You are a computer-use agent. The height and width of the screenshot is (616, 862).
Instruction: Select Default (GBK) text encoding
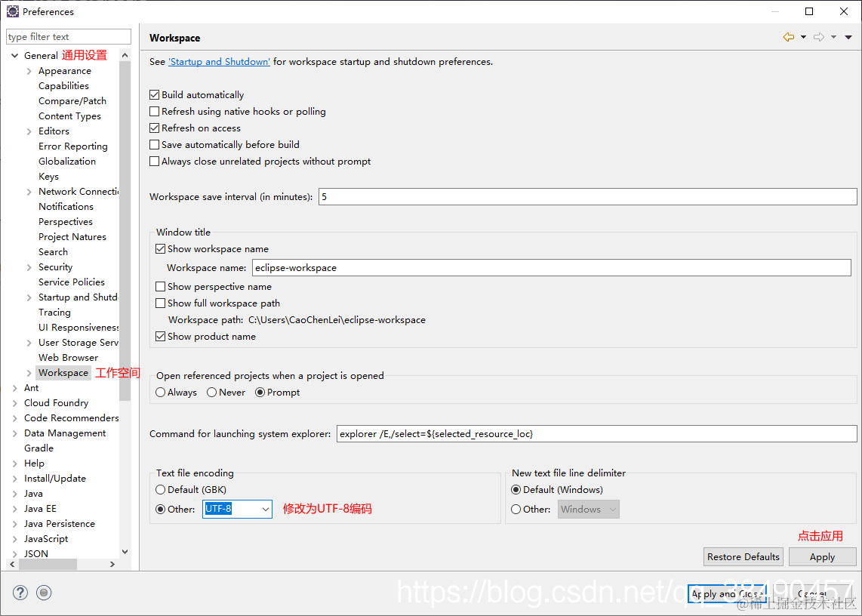point(161,489)
